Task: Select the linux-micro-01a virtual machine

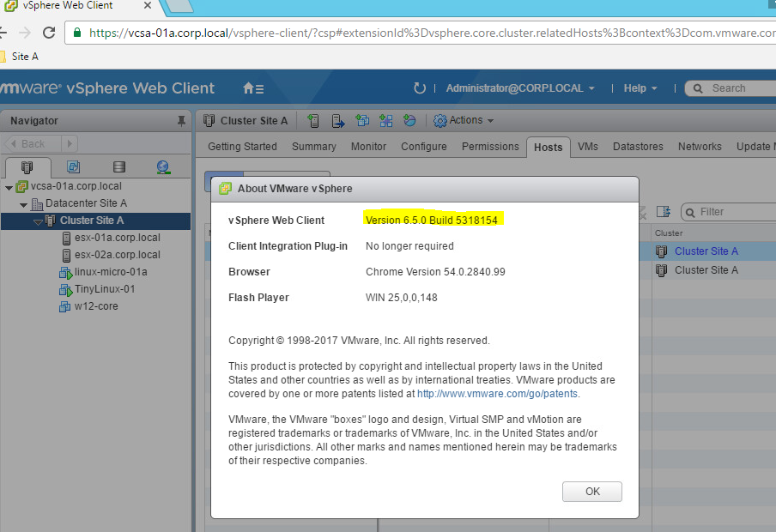Action: coord(111,272)
